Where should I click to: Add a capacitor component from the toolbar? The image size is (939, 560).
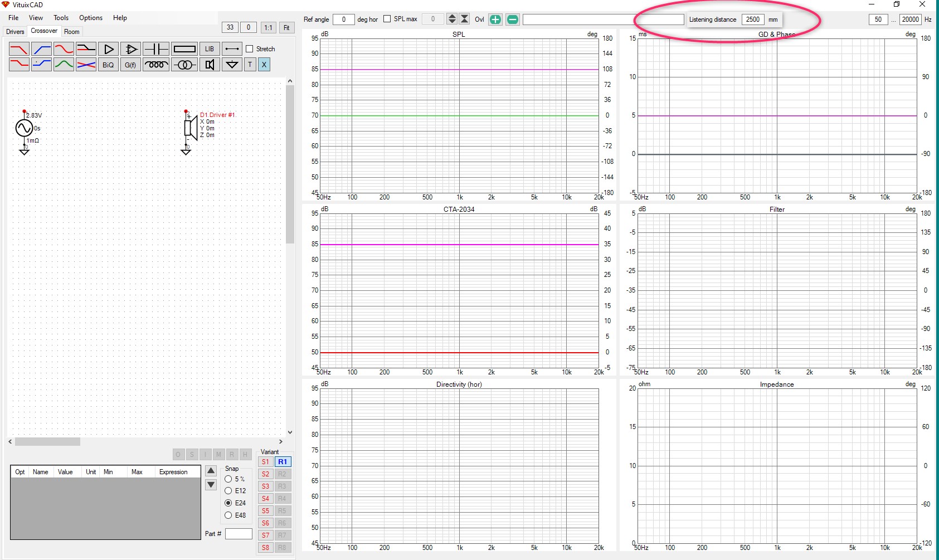pos(155,49)
